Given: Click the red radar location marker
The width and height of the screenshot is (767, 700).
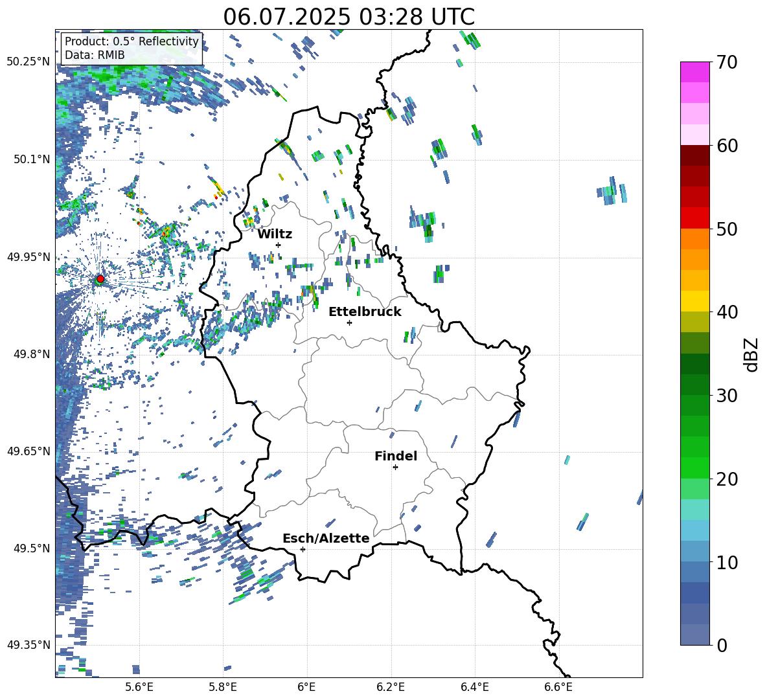Looking at the screenshot, I should [100, 278].
